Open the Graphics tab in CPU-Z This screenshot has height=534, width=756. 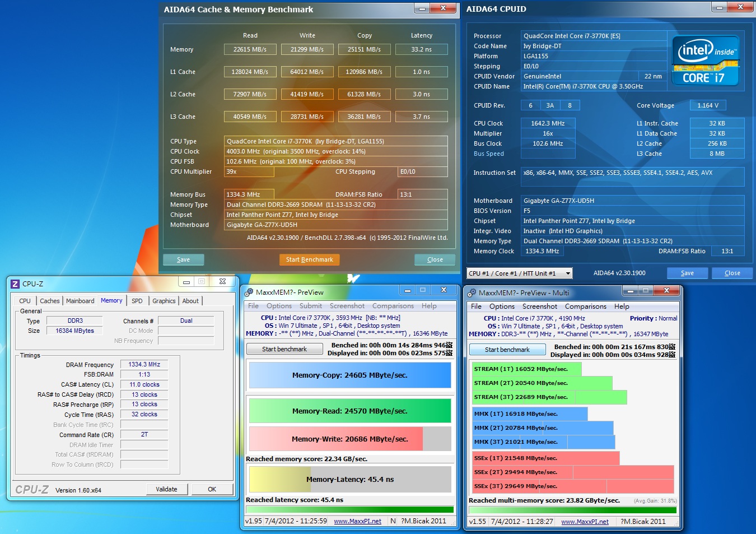click(x=164, y=301)
